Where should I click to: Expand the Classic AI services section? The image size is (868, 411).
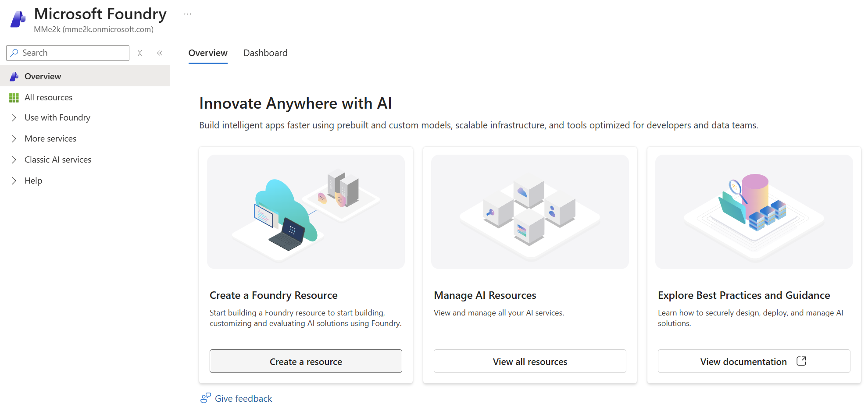14,159
